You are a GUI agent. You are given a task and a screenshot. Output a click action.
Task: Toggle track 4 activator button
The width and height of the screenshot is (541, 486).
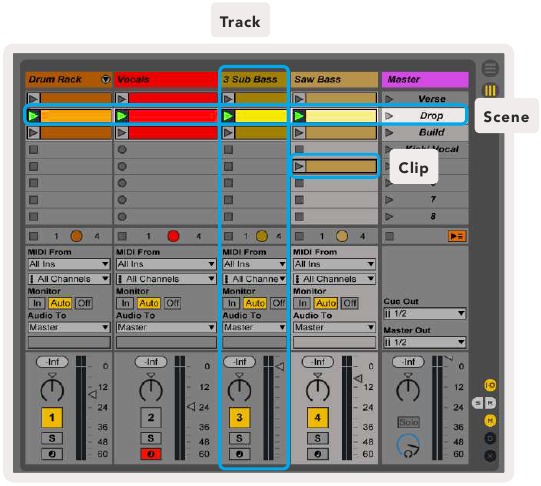(317, 418)
